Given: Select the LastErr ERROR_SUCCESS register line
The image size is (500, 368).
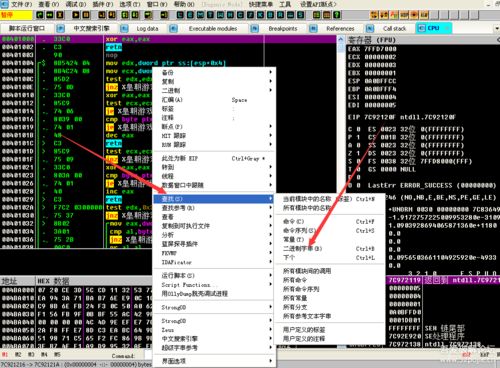Looking at the screenshot, I should 432,185.
